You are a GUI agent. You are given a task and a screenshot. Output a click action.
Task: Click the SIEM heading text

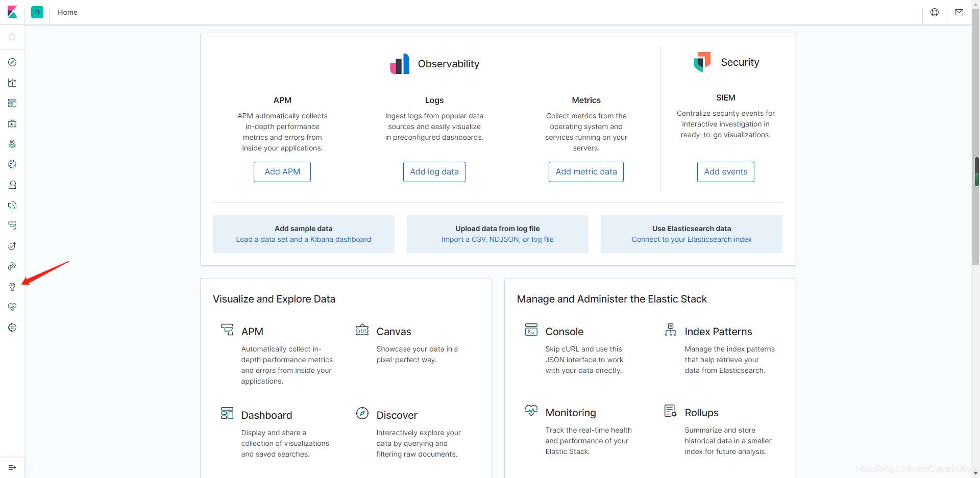[726, 98]
